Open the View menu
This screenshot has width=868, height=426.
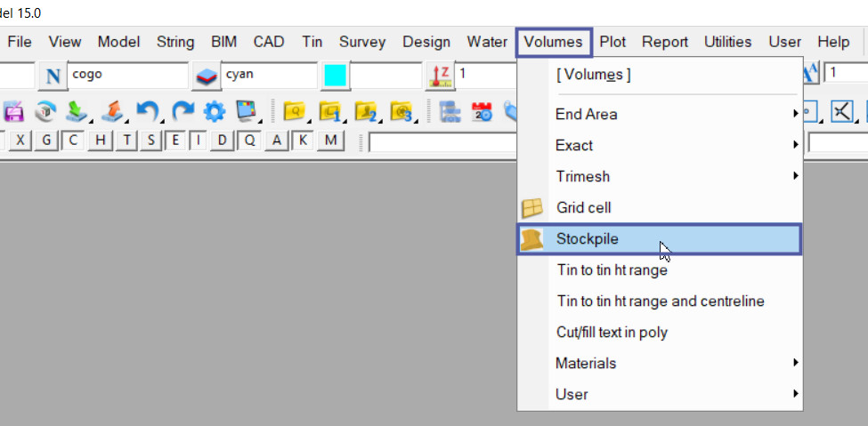pos(65,42)
